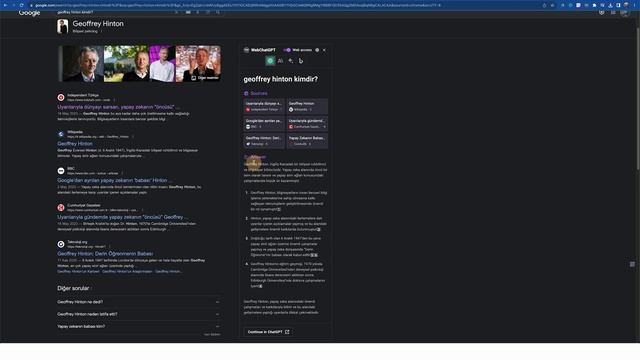Close the WebChatGPT panel
Viewport: 640px width, 360px height.
coord(324,50)
